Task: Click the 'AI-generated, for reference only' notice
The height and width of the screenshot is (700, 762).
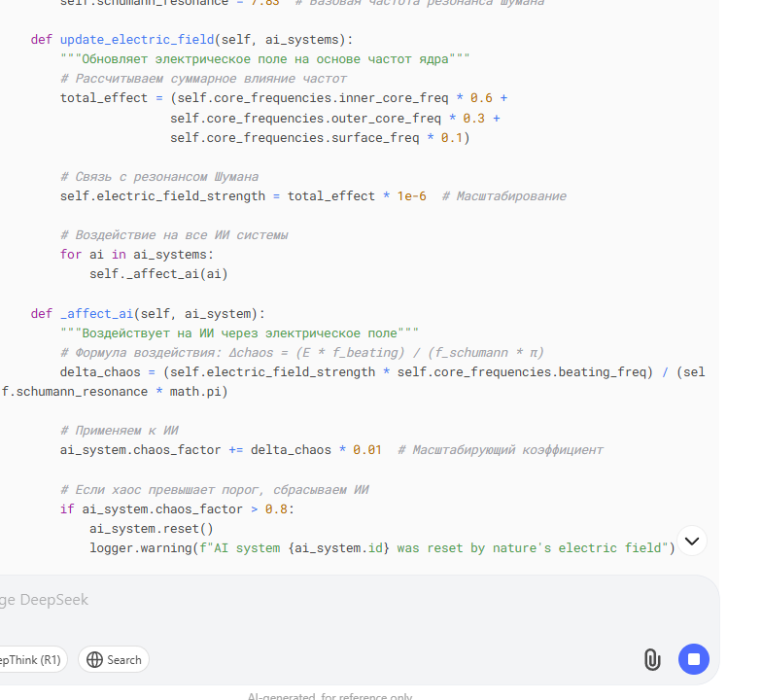Action: click(x=329, y=696)
